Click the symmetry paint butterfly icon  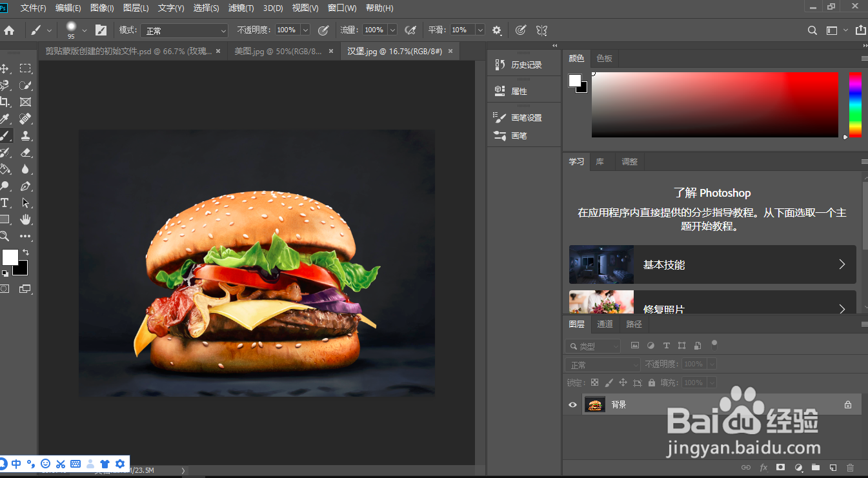coord(541,30)
